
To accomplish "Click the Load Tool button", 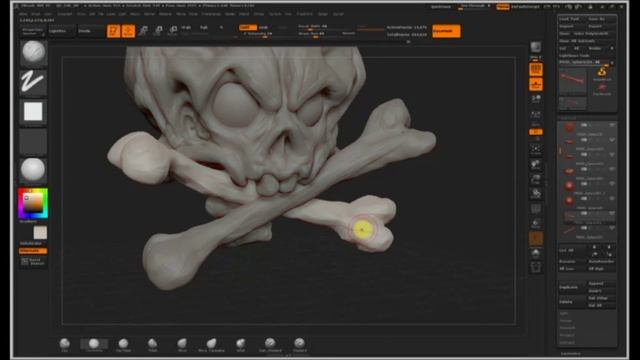I will point(571,19).
